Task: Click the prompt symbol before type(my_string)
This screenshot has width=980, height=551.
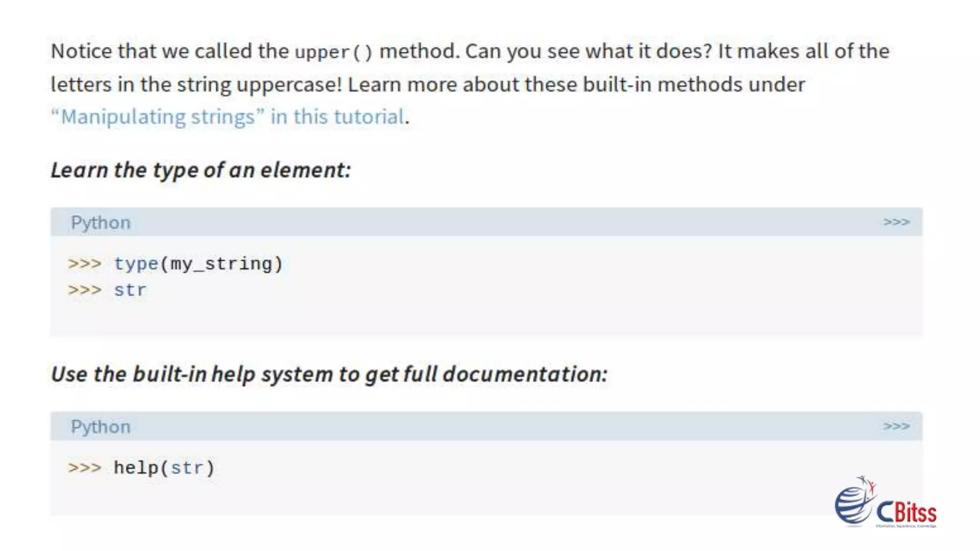Action: [x=85, y=264]
